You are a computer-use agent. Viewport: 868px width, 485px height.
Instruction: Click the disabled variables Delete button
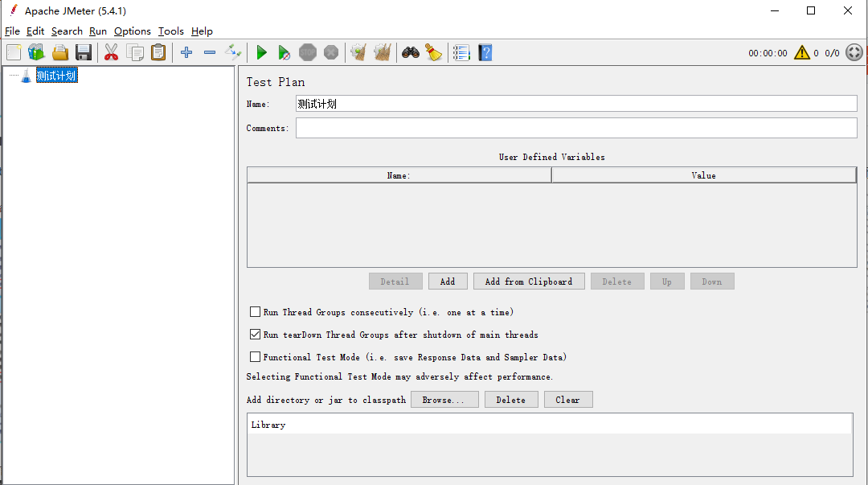pos(617,282)
